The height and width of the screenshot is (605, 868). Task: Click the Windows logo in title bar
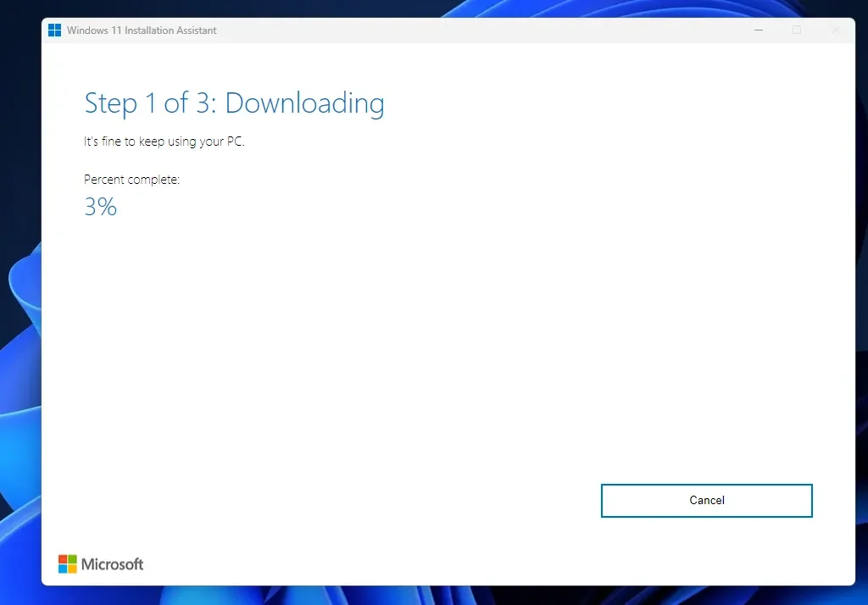pyautogui.click(x=55, y=31)
